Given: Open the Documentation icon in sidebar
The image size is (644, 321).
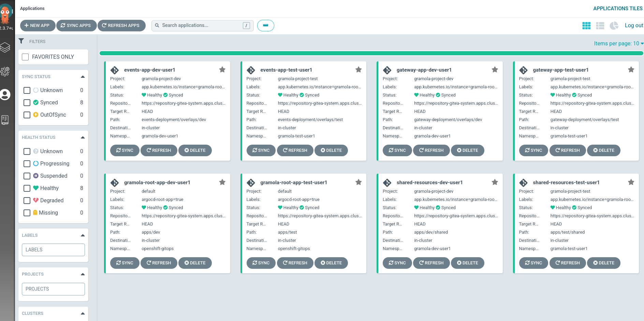Looking at the screenshot, I should point(5,120).
